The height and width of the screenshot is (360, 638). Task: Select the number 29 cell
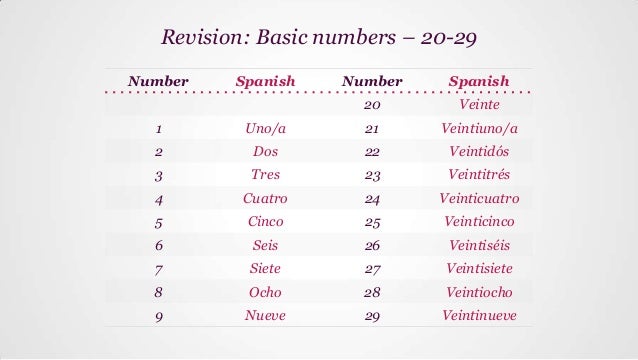[372, 316]
